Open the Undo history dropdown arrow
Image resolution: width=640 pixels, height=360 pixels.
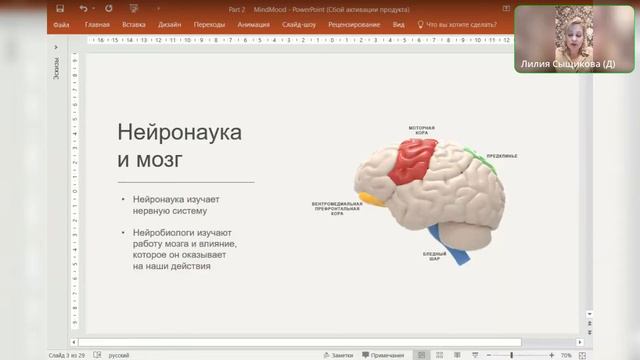[x=93, y=9]
